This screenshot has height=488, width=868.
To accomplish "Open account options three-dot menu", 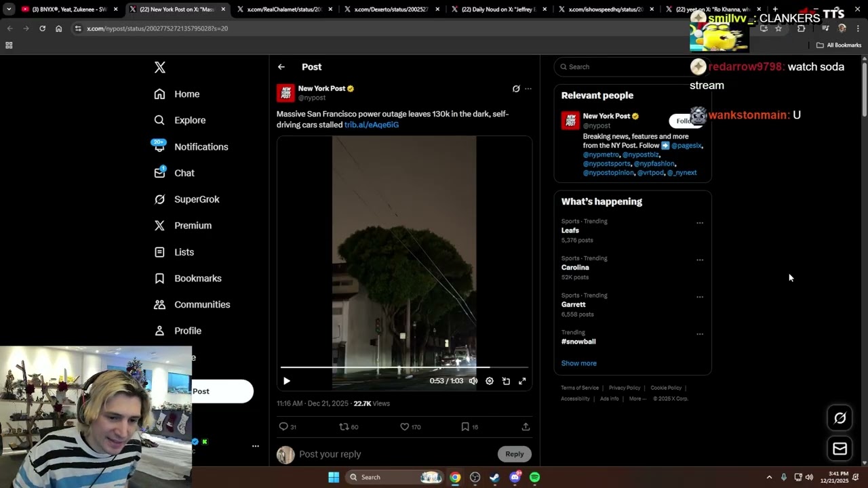I will pos(256,446).
